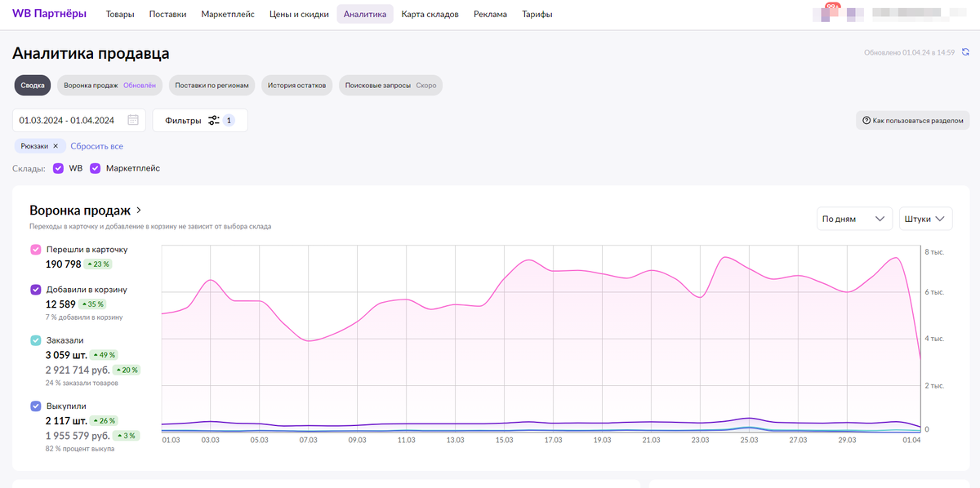
Task: Open the Тарифы menu
Action: (537, 14)
